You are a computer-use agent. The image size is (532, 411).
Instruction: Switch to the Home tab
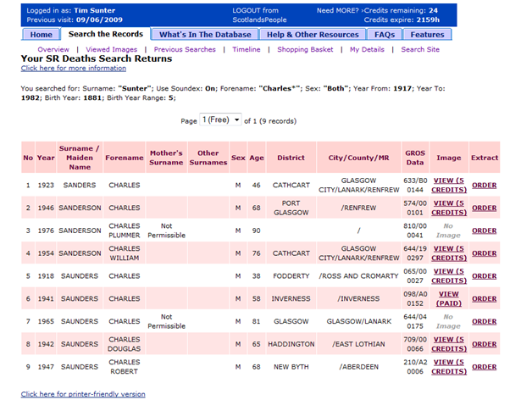[41, 35]
